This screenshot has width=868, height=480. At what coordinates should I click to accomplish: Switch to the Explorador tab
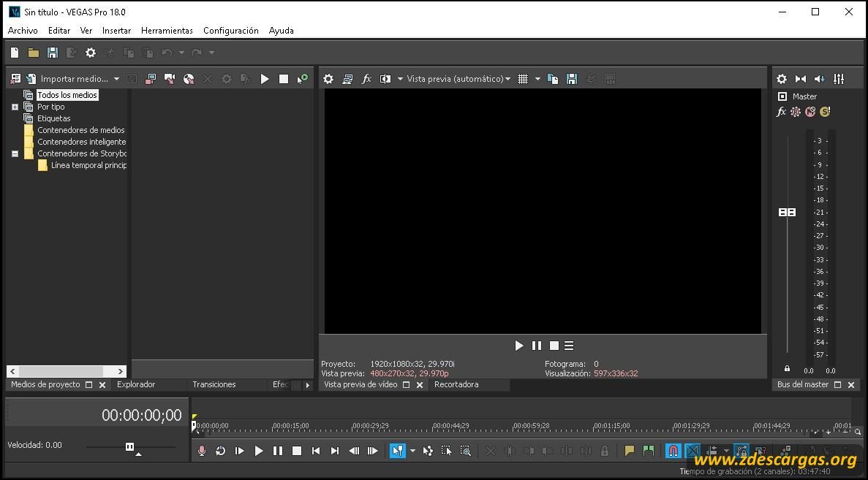(136, 384)
